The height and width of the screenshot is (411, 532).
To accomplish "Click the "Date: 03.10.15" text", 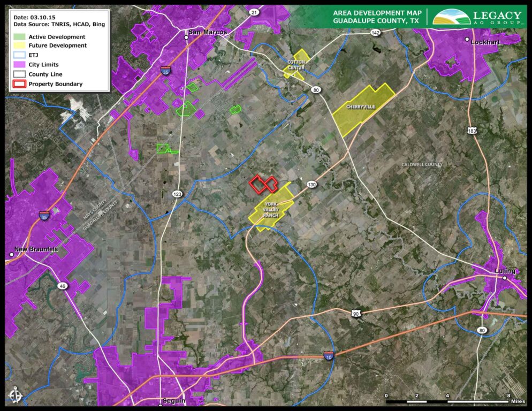I will [35, 17].
